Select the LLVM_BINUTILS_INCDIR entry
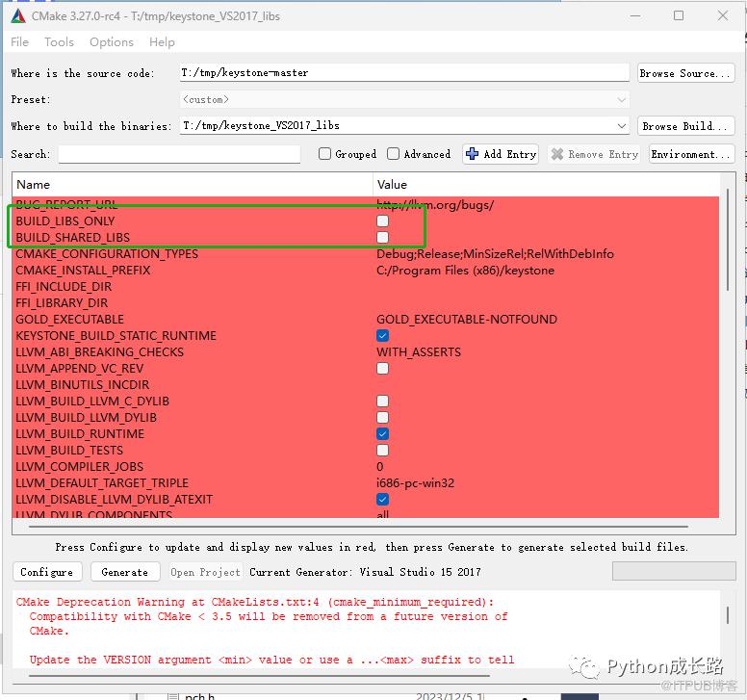This screenshot has width=747, height=700. [82, 384]
